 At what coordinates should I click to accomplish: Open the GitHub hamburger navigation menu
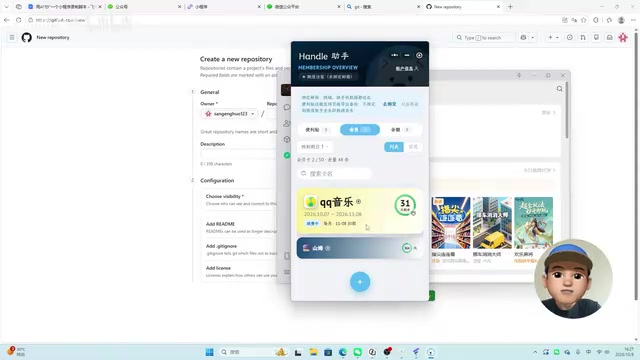12,38
